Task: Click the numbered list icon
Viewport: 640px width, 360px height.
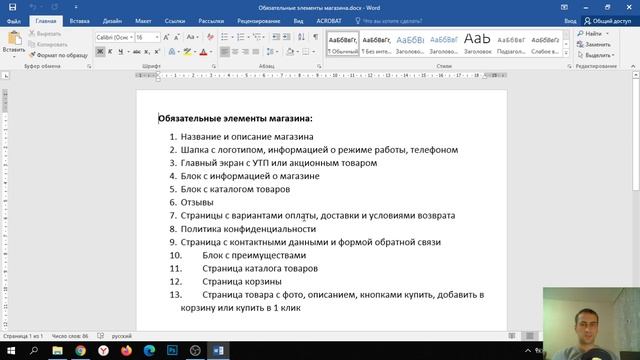Action: pos(241,37)
